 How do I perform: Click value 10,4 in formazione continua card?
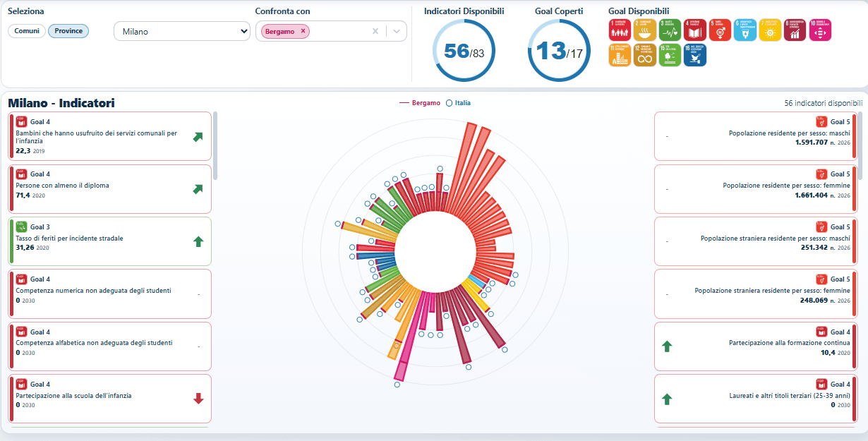(x=828, y=352)
